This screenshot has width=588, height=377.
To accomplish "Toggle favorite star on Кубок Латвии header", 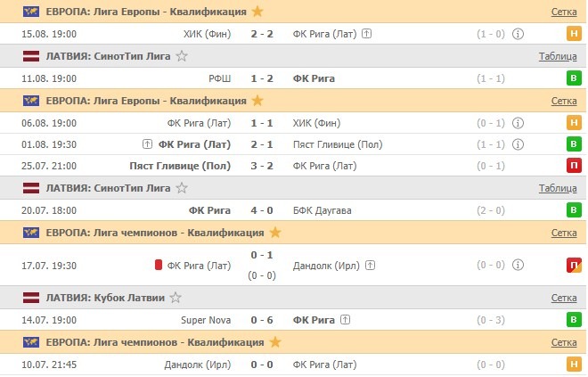I will pos(176,298).
